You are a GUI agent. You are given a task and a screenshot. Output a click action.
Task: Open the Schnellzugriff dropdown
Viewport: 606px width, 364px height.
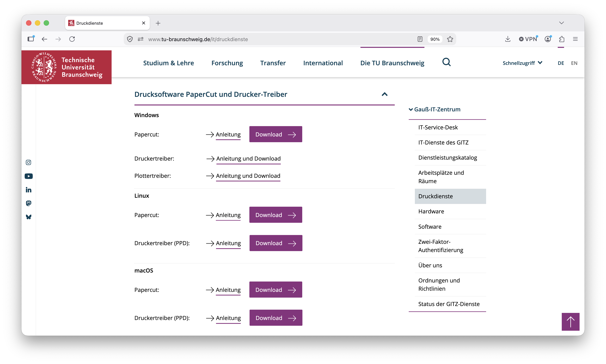coord(522,63)
